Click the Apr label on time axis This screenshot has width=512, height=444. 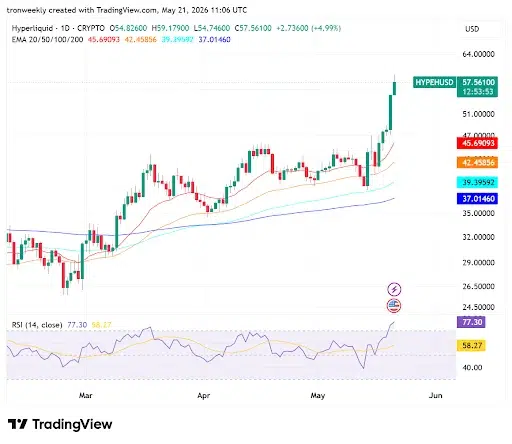pyautogui.click(x=203, y=395)
